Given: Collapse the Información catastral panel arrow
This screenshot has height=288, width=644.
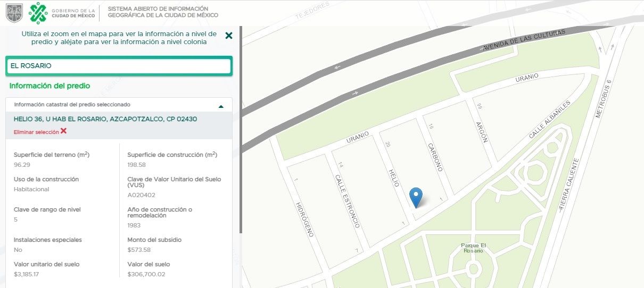Looking at the screenshot, I should point(221,106).
